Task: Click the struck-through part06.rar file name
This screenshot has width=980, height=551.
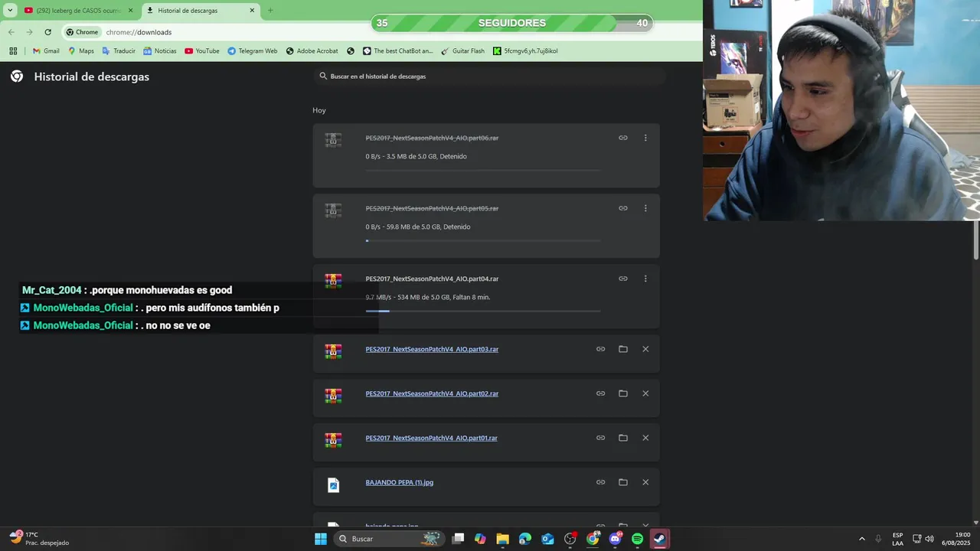Action: [x=432, y=138]
